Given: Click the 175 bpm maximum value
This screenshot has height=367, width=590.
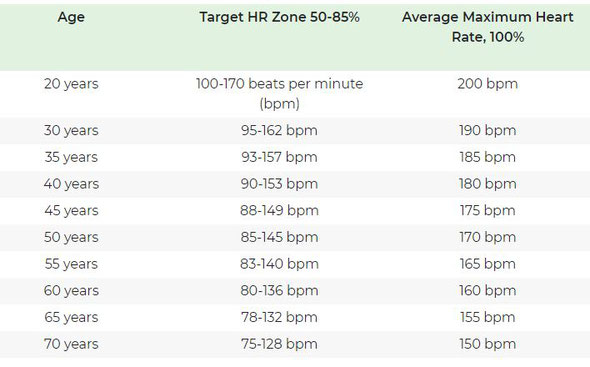Looking at the screenshot, I should 488,210.
